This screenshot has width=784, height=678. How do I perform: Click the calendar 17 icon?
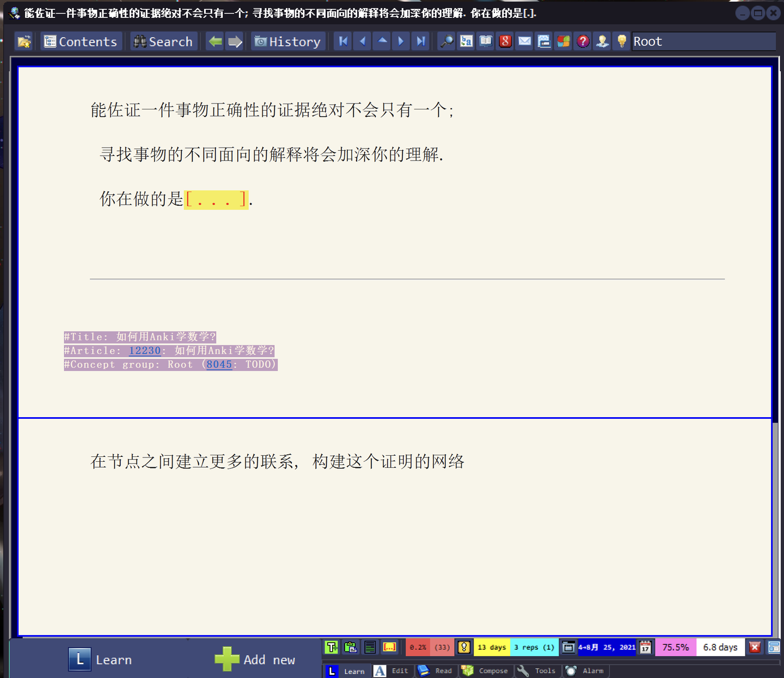pyautogui.click(x=646, y=647)
